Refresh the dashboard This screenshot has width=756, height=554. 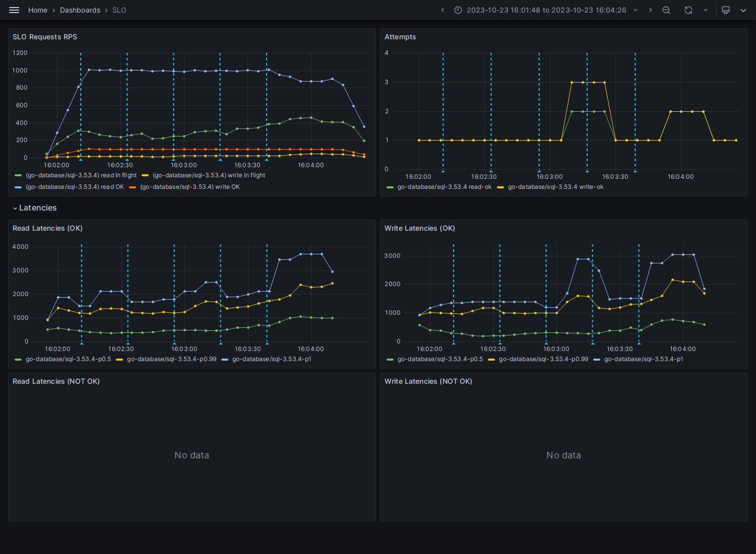pos(688,10)
